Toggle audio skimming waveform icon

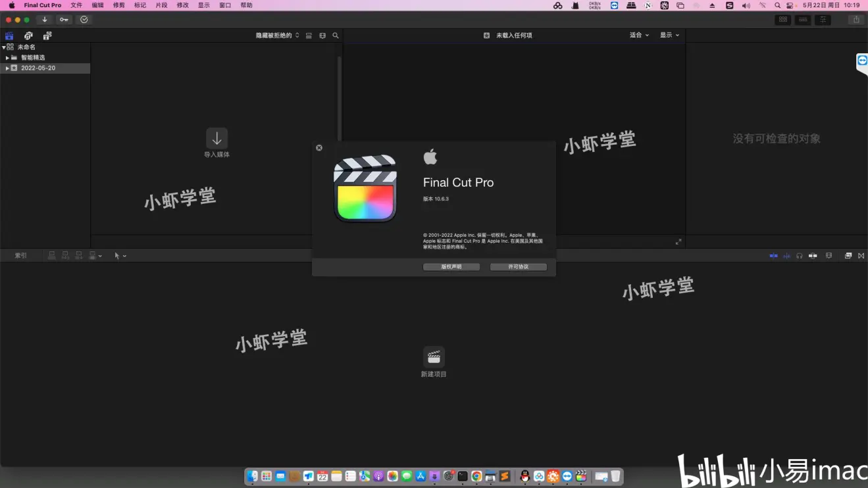click(786, 256)
